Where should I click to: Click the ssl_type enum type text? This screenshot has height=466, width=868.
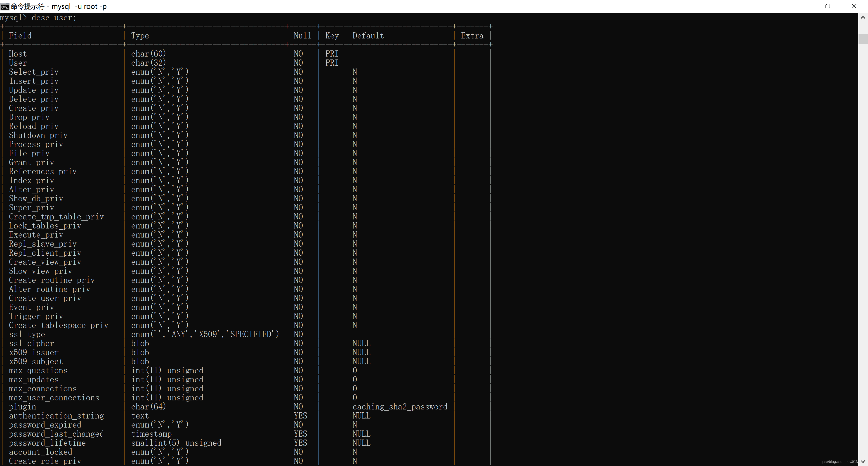tap(205, 334)
